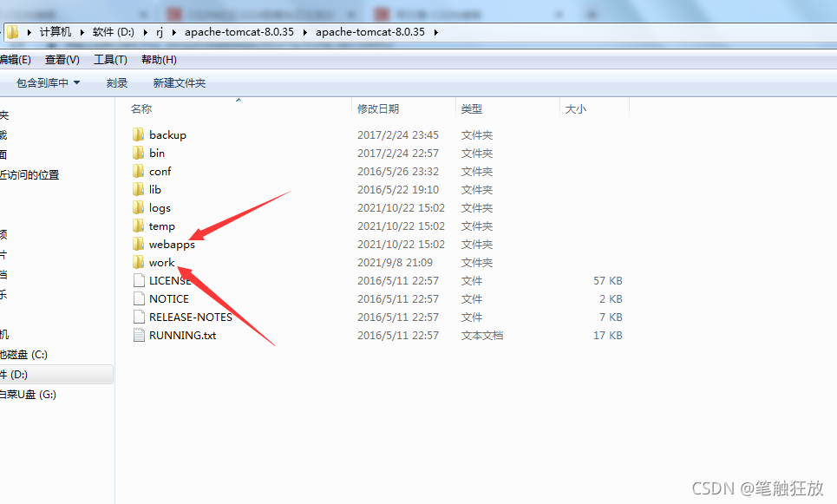
Task: Select the LICENSE file icon
Action: pyautogui.click(x=139, y=280)
